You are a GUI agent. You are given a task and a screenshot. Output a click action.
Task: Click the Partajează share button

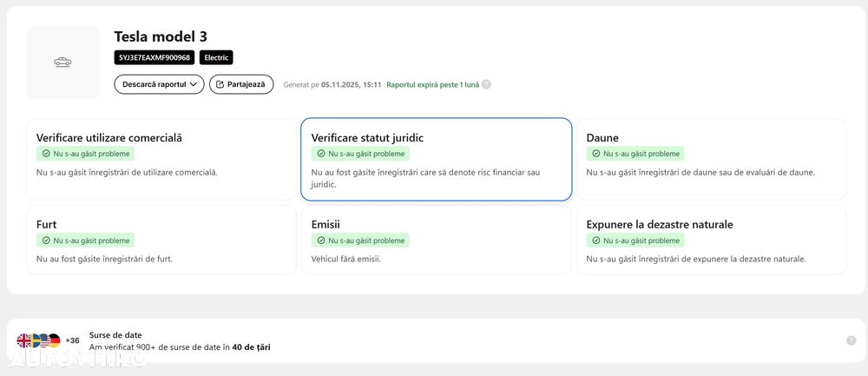click(x=241, y=84)
